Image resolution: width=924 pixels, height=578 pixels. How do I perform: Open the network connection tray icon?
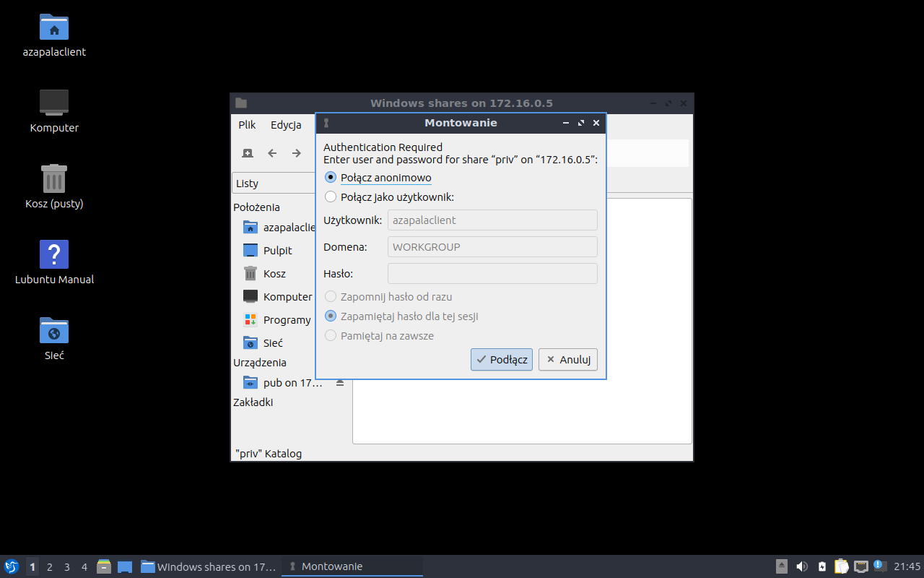point(861,566)
